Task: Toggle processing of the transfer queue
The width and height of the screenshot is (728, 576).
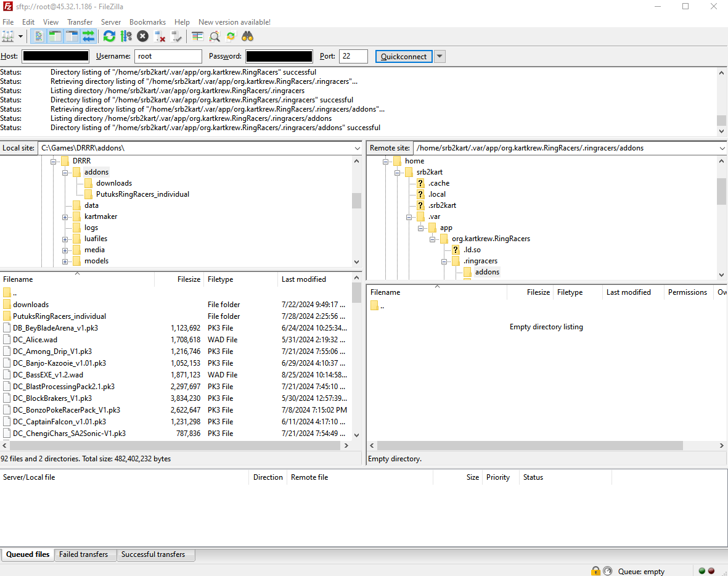Action: tap(126, 36)
